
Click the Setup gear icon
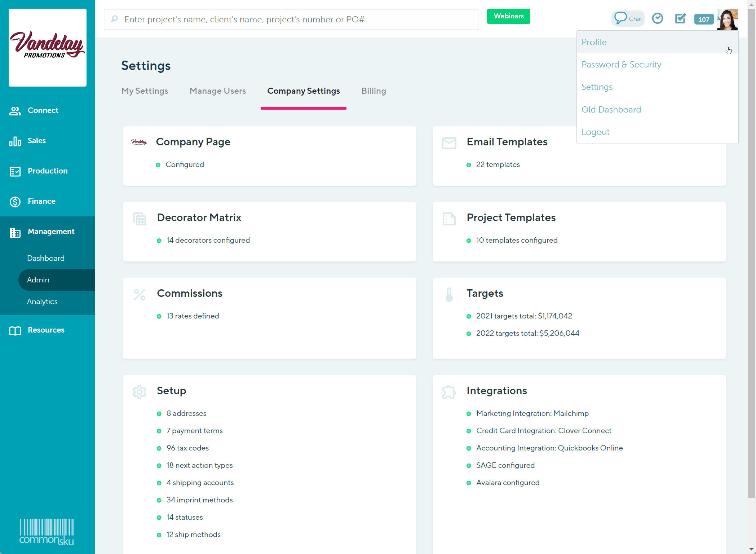tap(140, 392)
